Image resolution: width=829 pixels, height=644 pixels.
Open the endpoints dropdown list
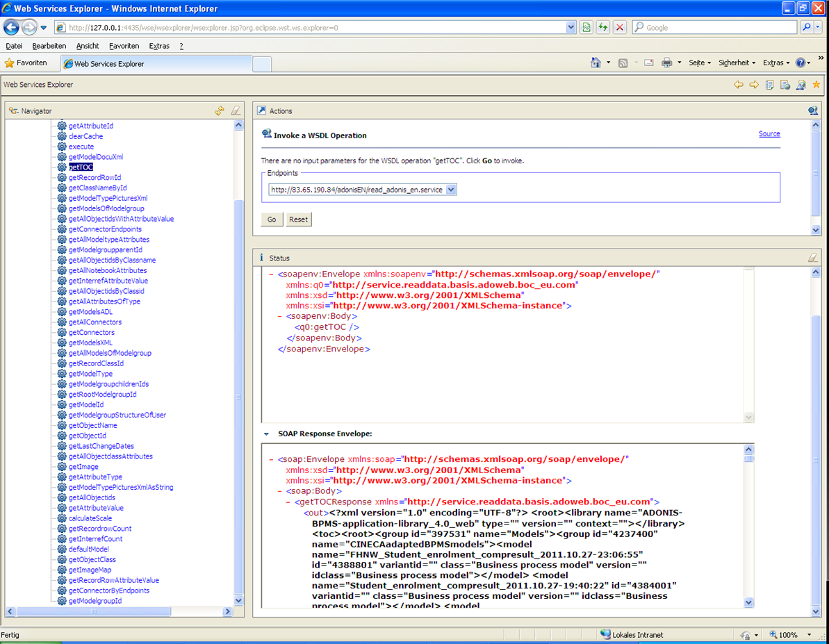point(451,189)
